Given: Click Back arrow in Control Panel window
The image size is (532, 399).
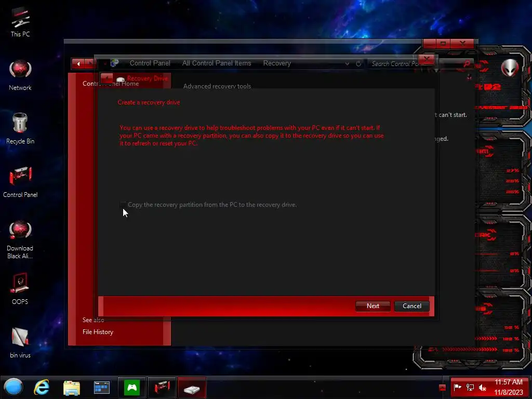Looking at the screenshot, I should (78, 63).
